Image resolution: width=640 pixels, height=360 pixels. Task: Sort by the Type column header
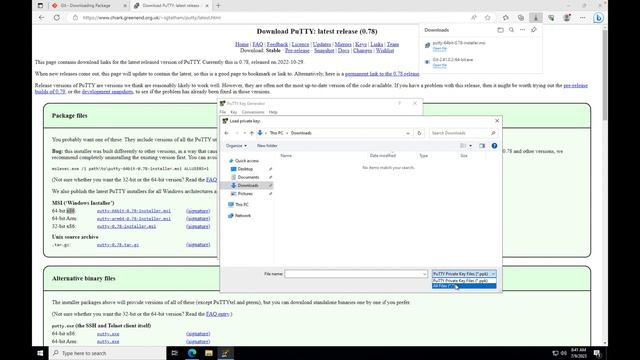(424, 156)
